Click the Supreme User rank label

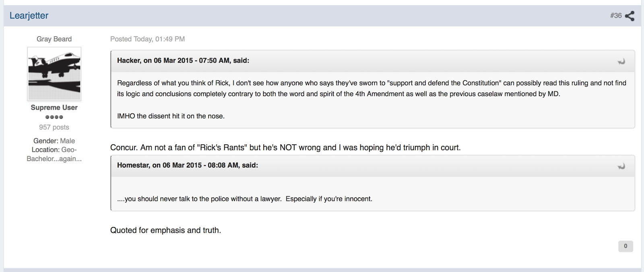point(54,108)
